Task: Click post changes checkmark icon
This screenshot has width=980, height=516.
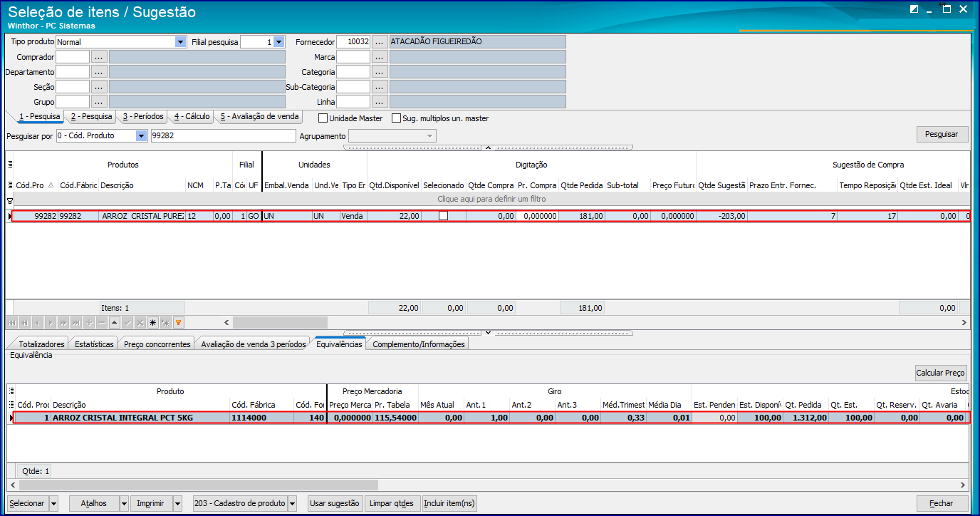Action: point(127,323)
